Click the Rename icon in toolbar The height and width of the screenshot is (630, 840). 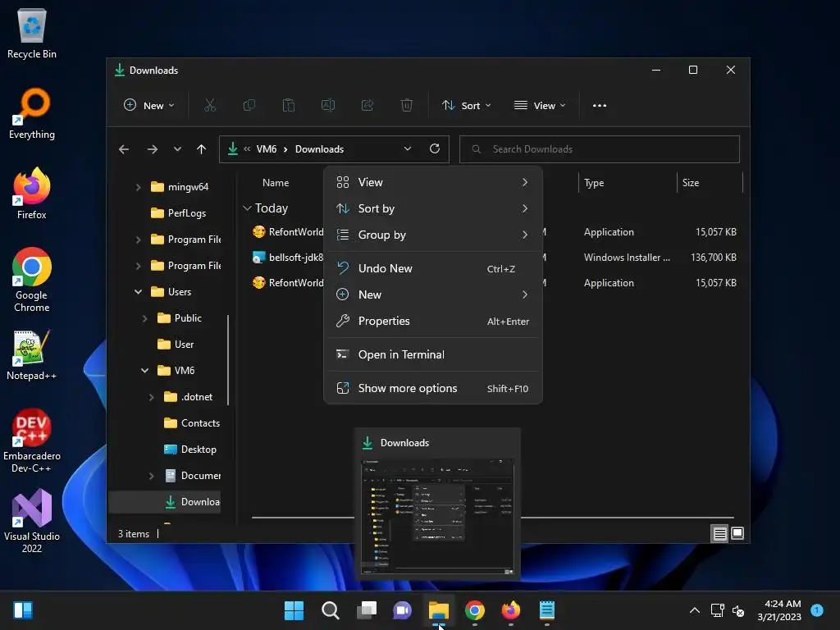328,106
